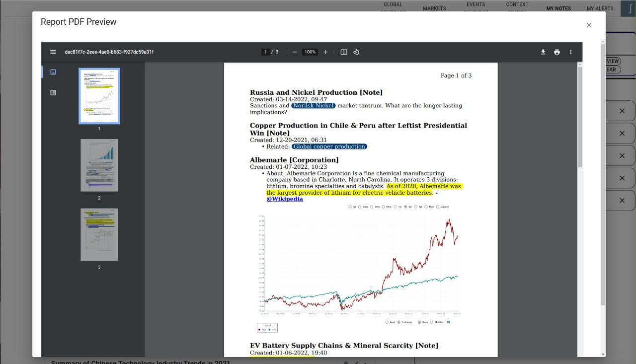Print the report PDF

557,52
